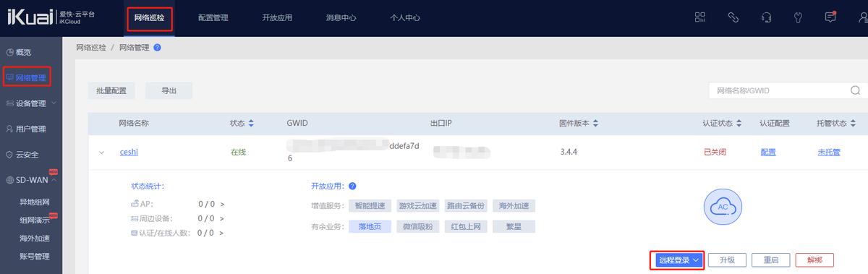The height and width of the screenshot is (274, 868).
Task: Click the help icon beside 网络管理 breadcrumb
Action: point(157,48)
